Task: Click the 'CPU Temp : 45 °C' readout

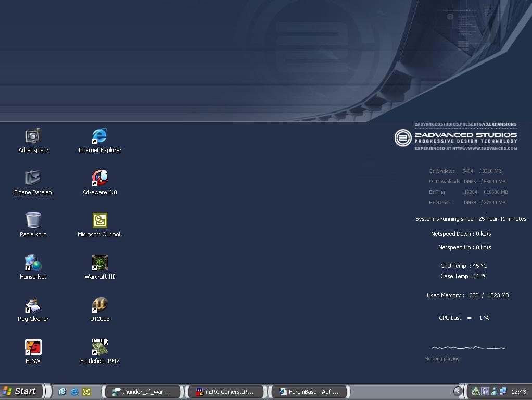Action: [463, 266]
